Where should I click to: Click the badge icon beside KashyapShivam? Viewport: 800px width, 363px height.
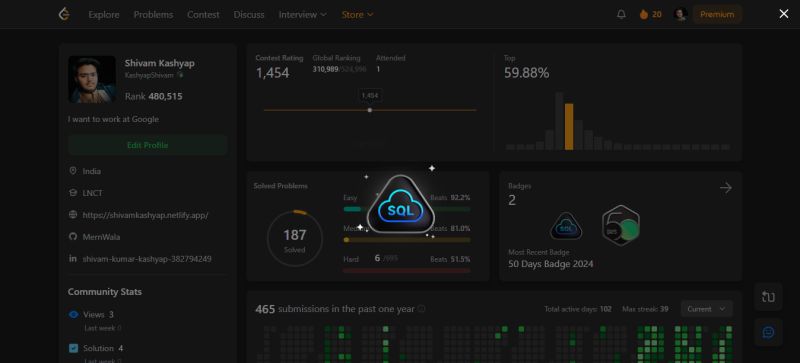(180, 75)
